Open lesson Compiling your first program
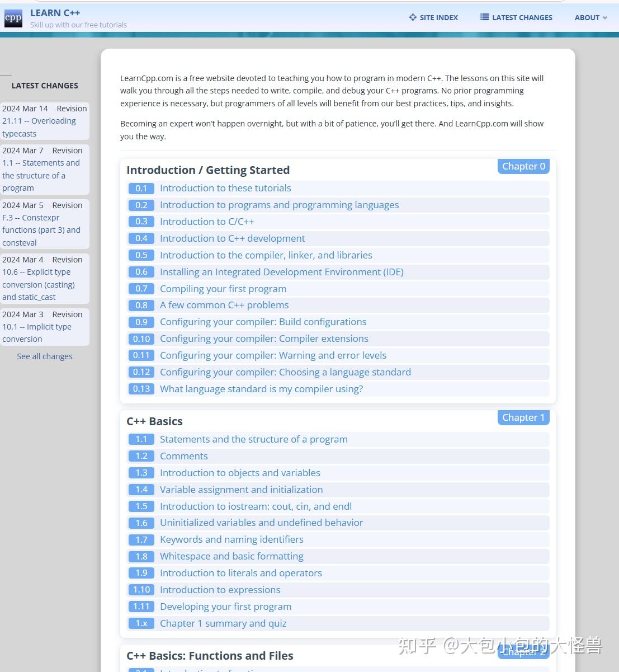This screenshot has height=672, width=619. 223,289
